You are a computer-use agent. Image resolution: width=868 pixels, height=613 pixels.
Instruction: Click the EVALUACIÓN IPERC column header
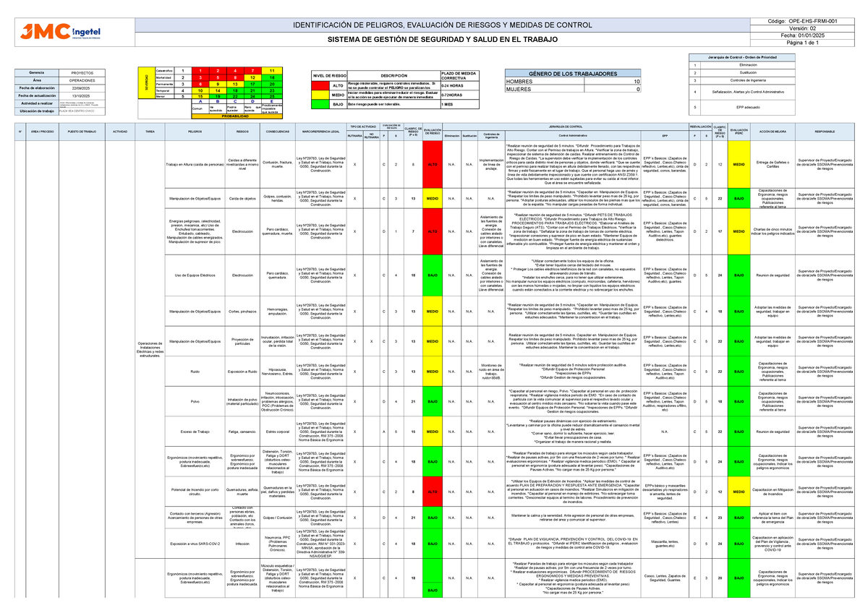click(x=739, y=132)
